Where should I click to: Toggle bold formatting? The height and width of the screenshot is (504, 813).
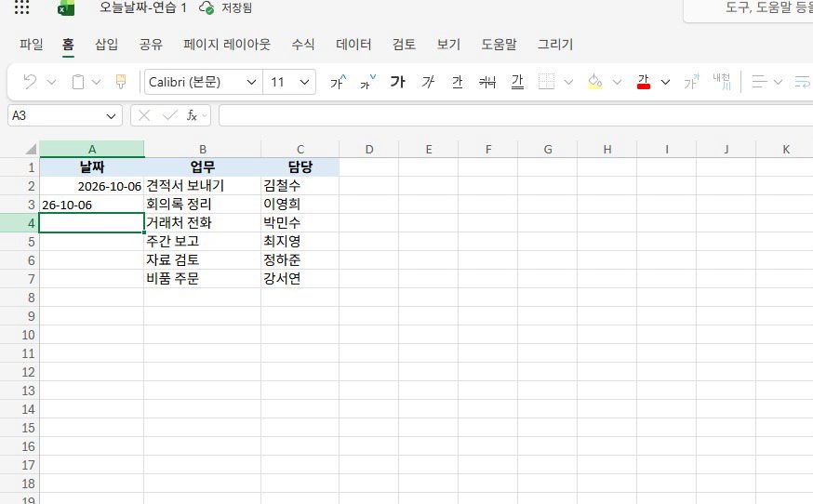(398, 82)
